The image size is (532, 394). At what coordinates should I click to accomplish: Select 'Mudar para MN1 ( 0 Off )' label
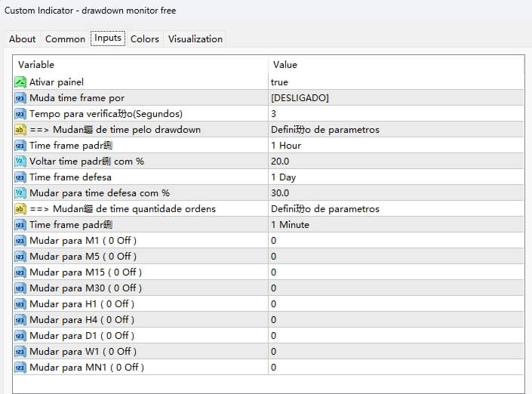coord(87,367)
